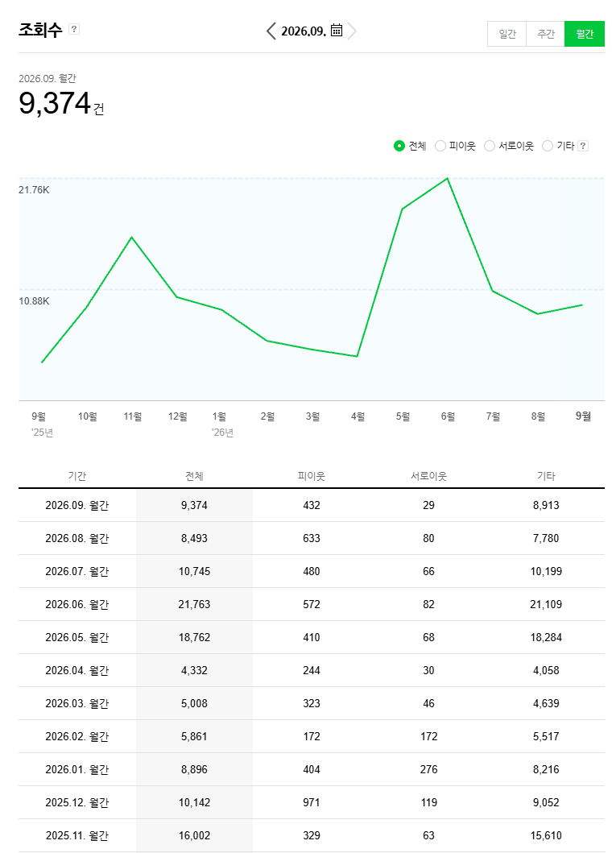The height and width of the screenshot is (853, 616).
Task: Select the 2026.08. 월간 row label
Action: 77,539
